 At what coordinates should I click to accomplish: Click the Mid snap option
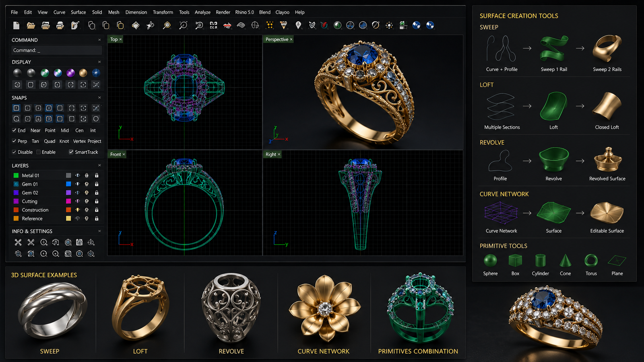coord(65,130)
